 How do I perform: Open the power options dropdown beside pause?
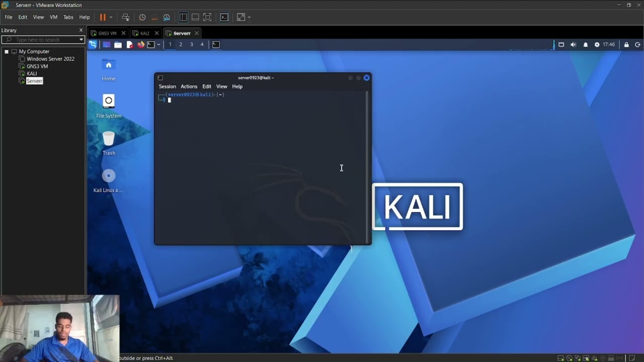pyautogui.click(x=111, y=17)
